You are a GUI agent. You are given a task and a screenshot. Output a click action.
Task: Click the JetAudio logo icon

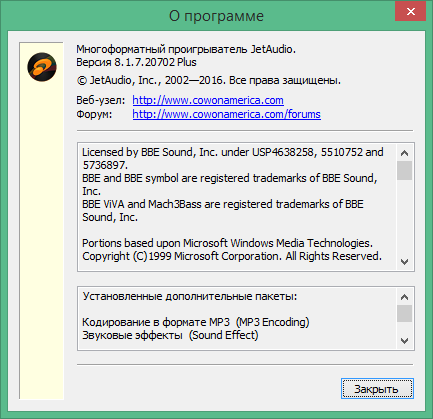(42, 67)
